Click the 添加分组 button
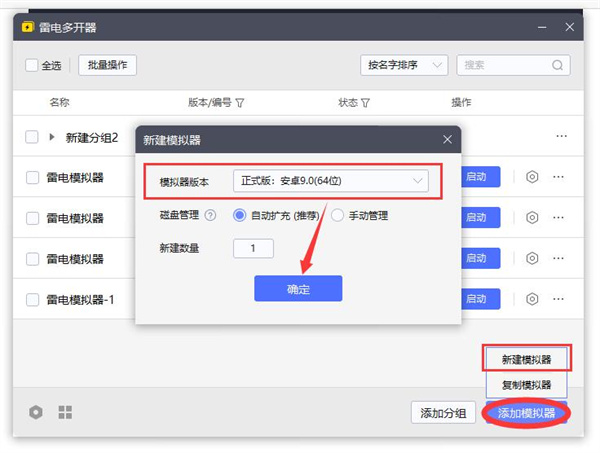Viewport: 600px width, 453px height. point(443,413)
